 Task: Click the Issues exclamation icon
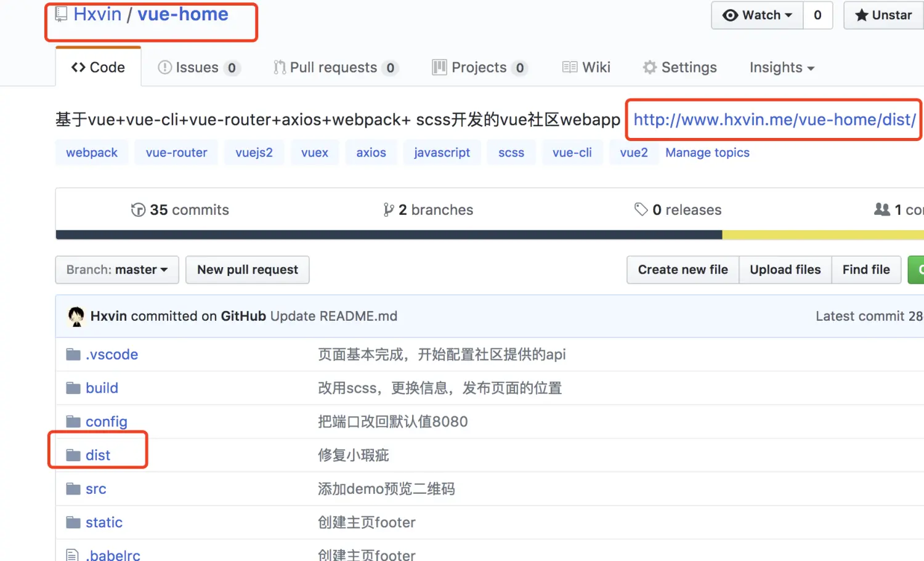[x=164, y=67]
